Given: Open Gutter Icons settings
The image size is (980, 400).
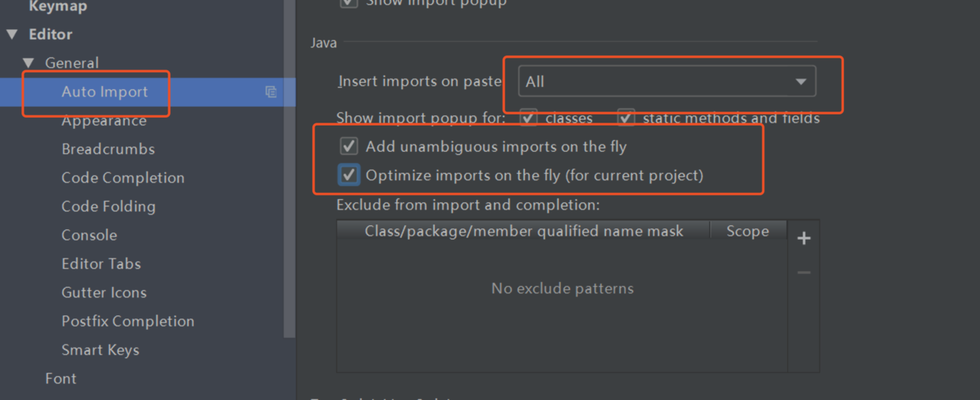Looking at the screenshot, I should tap(104, 292).
